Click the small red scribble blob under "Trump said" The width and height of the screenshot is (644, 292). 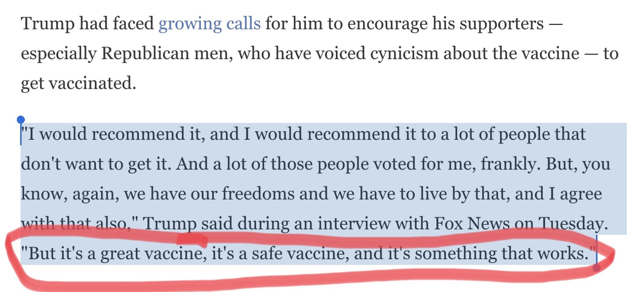pos(192,240)
